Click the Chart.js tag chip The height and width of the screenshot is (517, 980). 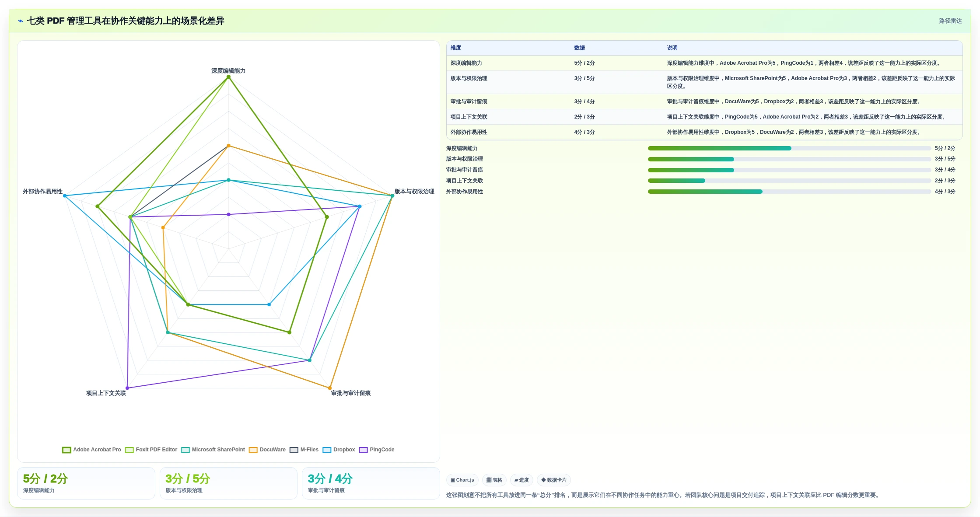(x=462, y=480)
